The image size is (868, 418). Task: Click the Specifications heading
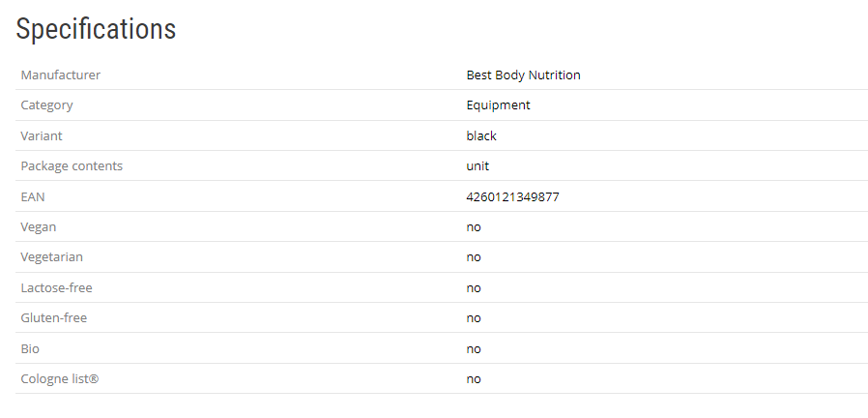[x=96, y=30]
